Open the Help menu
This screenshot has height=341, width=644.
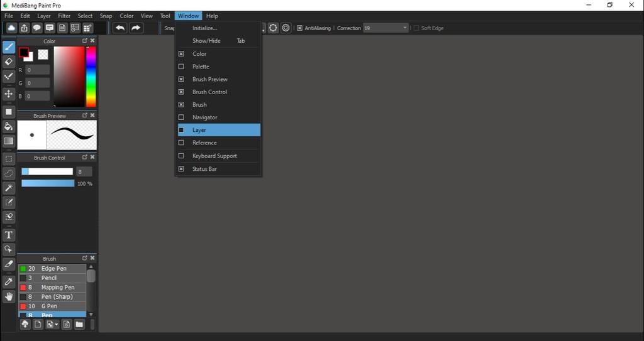(x=212, y=16)
